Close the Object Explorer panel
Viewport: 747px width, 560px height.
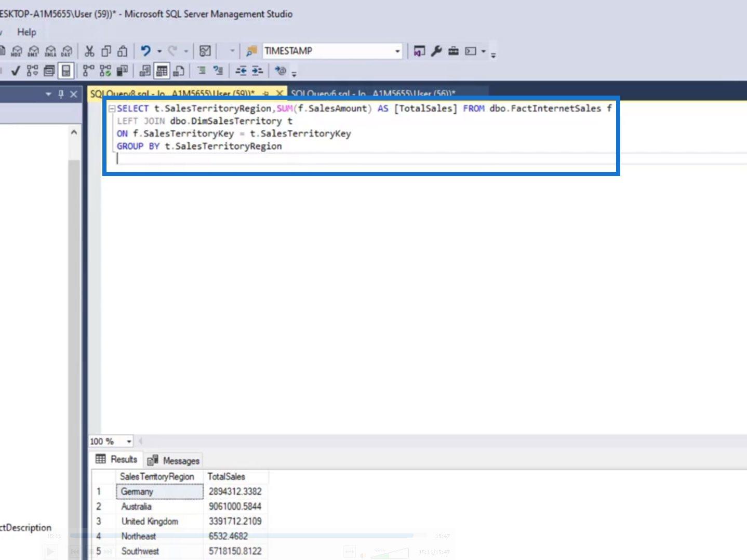pos(73,94)
